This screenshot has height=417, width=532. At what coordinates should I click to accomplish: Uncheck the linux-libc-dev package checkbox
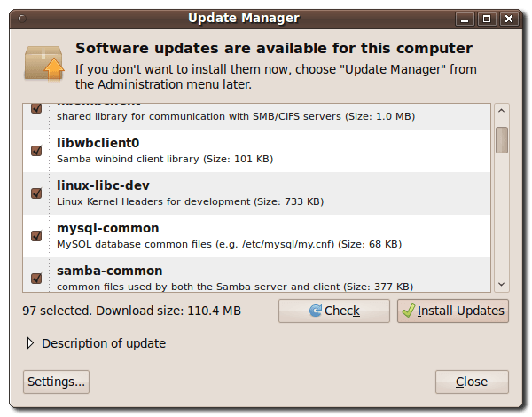point(36,193)
